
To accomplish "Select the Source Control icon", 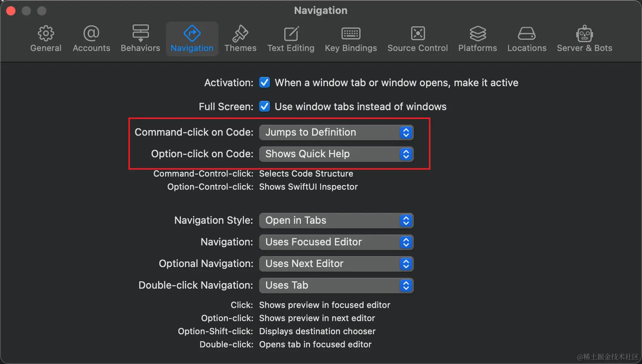I will click(x=418, y=34).
